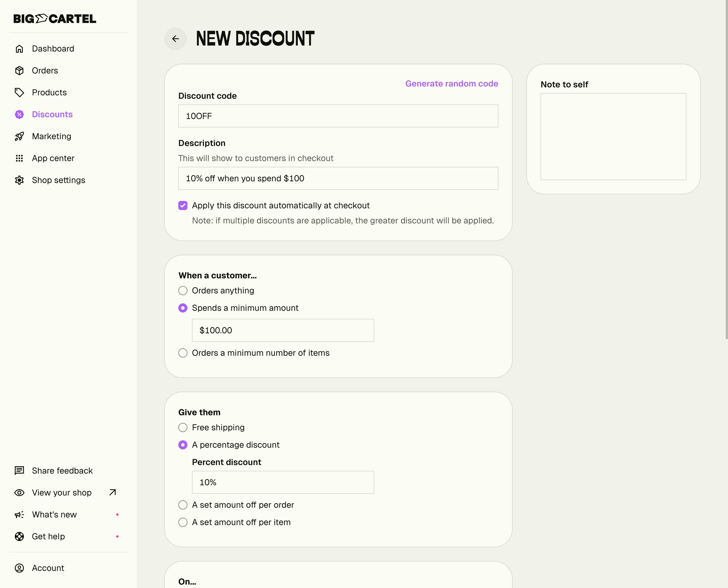Open Dashboard via home icon
Image resolution: width=728 pixels, height=588 pixels.
(x=19, y=49)
